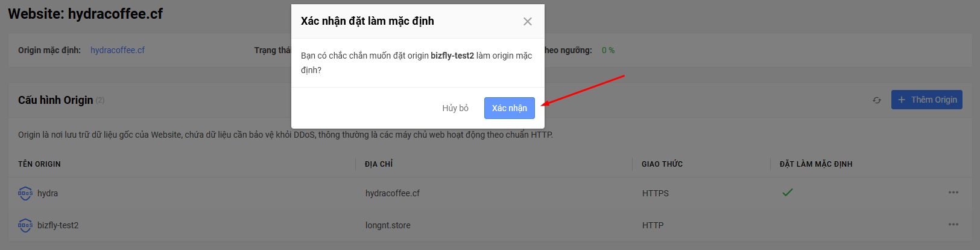Click the longnt.store address cell

click(388, 225)
